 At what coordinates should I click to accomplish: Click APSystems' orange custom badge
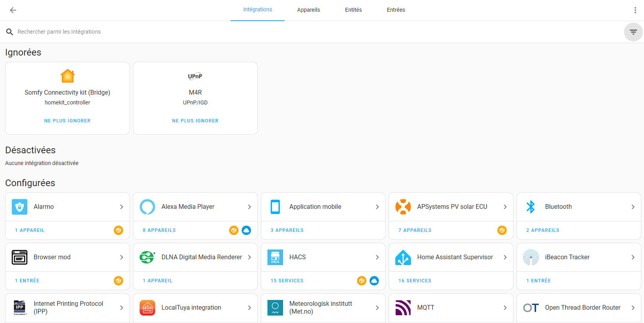pyautogui.click(x=502, y=230)
